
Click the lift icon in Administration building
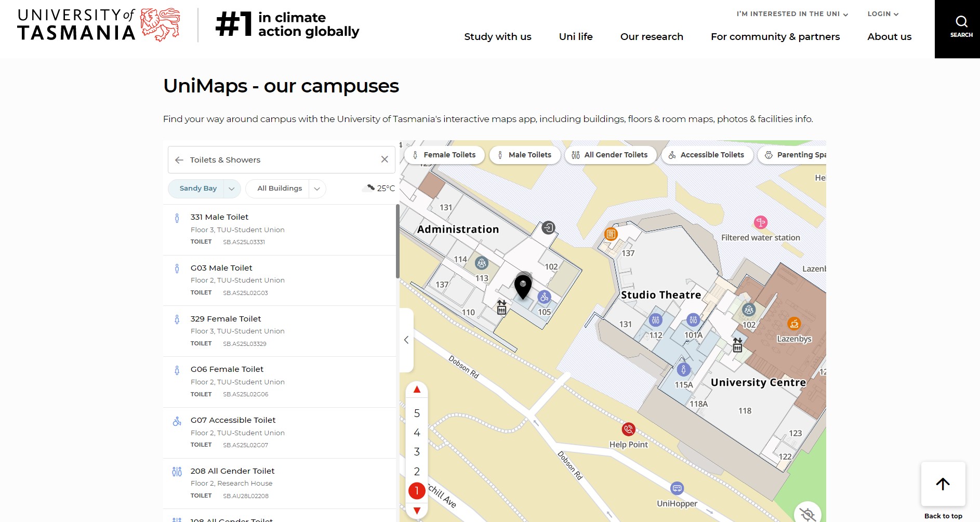501,307
